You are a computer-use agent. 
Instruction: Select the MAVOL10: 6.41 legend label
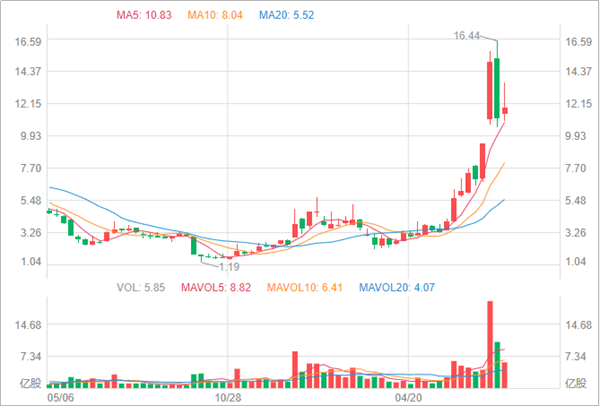click(305, 287)
